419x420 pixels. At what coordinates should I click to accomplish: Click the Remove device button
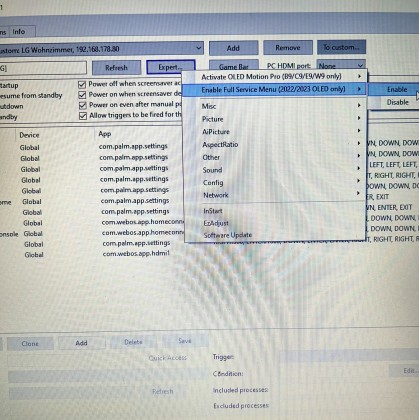(288, 48)
